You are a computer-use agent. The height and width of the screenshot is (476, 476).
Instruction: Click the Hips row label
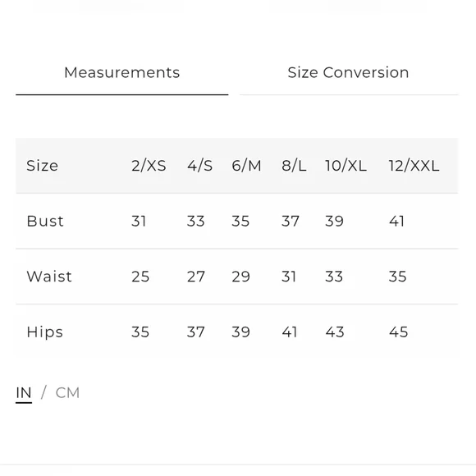click(45, 332)
